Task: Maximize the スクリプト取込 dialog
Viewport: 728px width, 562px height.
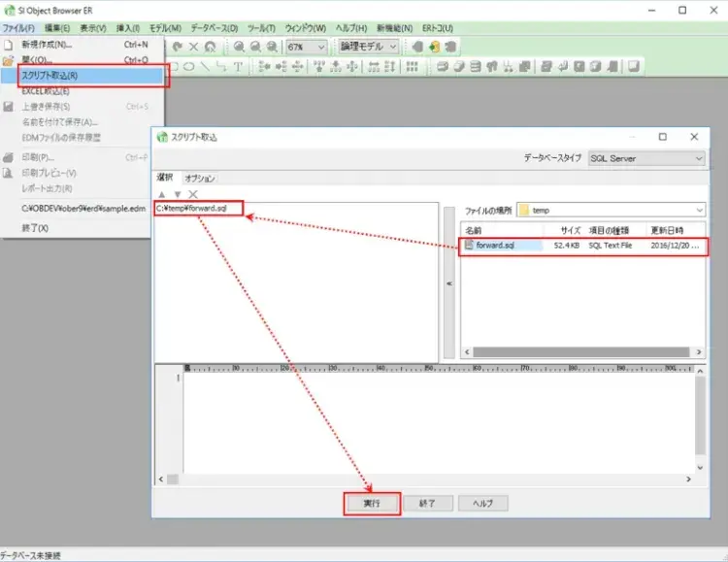Action: pyautogui.click(x=663, y=137)
